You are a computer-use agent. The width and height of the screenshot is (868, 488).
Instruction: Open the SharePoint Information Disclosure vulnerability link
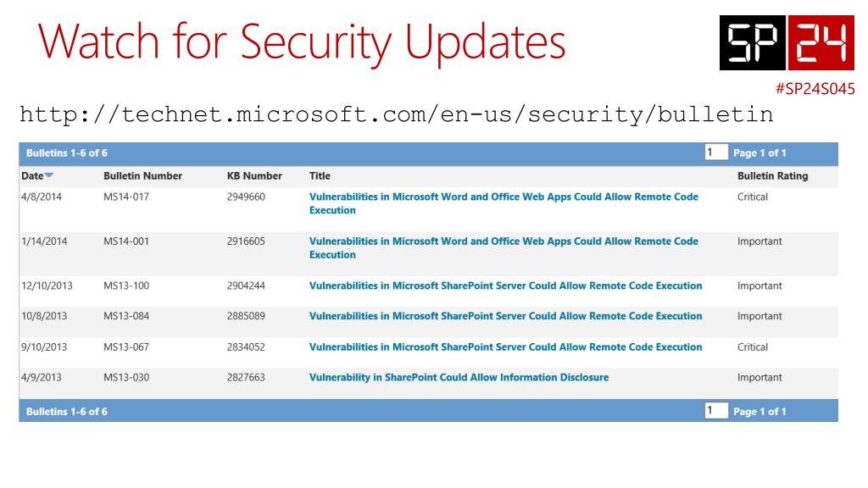(459, 377)
